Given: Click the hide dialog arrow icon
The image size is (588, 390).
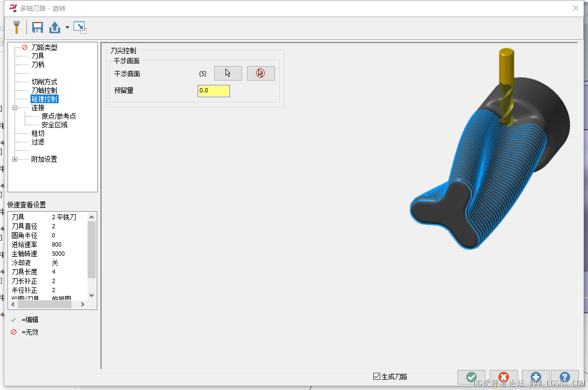Looking at the screenshot, I should coord(80,27).
